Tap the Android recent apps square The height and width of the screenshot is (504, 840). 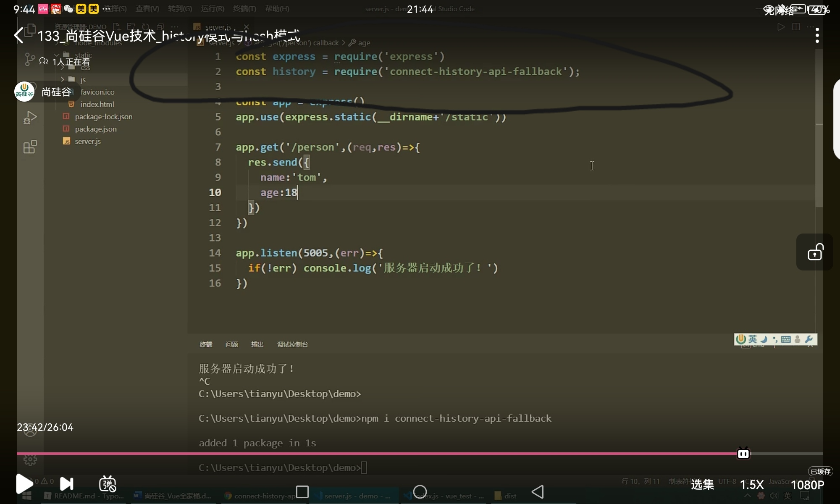(x=302, y=491)
